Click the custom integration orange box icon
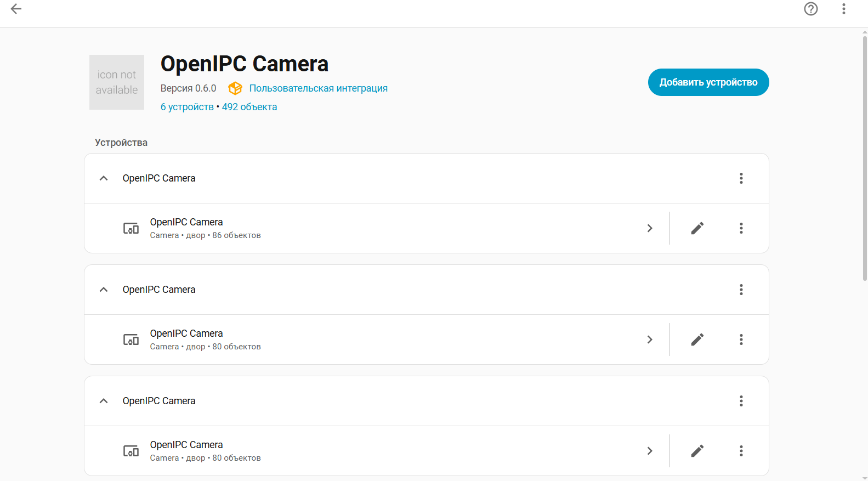868x481 pixels. (x=235, y=88)
